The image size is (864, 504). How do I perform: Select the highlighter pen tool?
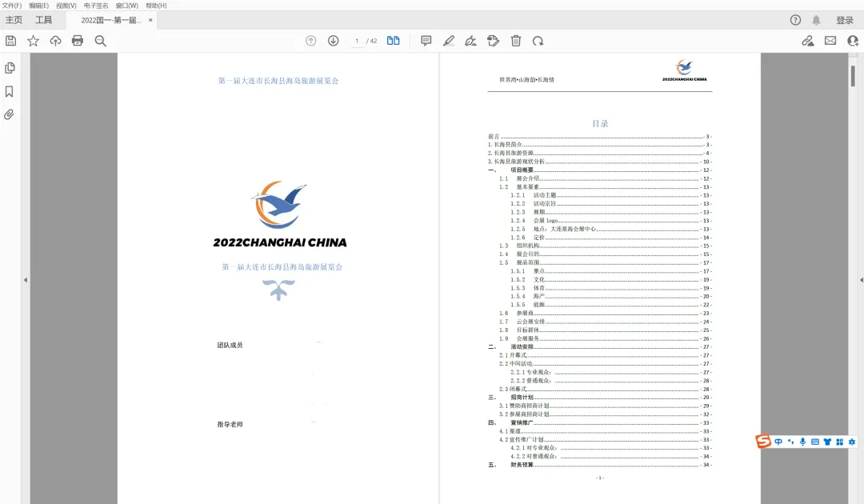[449, 41]
